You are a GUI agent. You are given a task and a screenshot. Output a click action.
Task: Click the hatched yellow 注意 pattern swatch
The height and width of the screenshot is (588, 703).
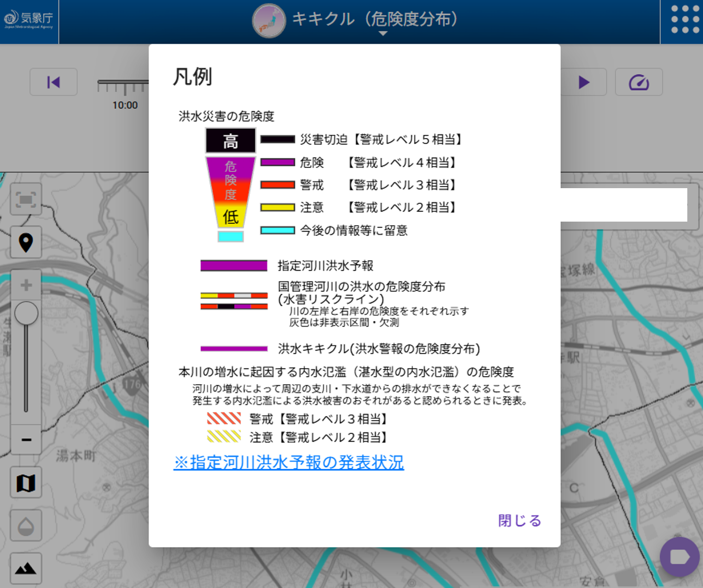click(224, 436)
